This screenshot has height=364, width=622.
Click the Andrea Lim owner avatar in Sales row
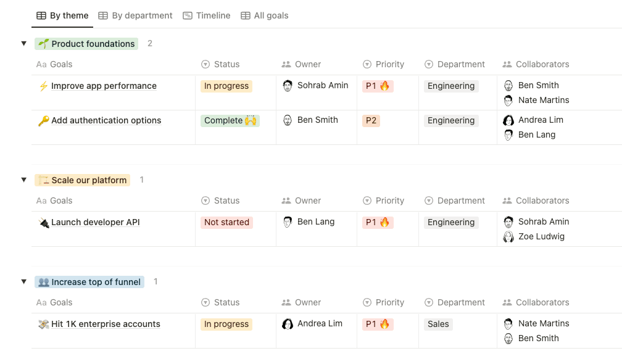point(288,324)
